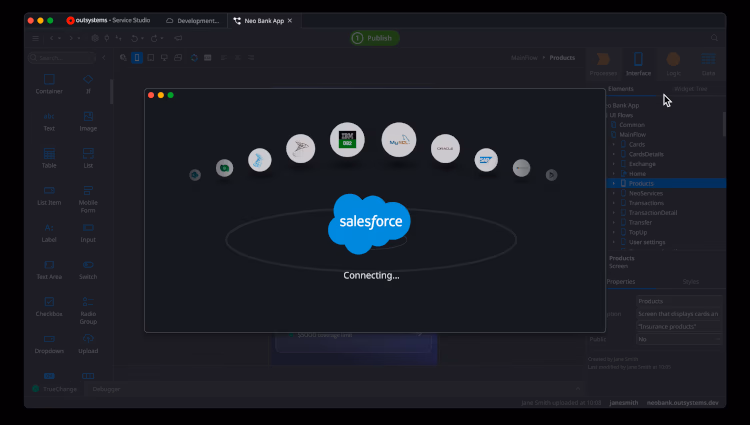This screenshot has height=425, width=750.
Task: Expand the Transactions screen node
Action: pyautogui.click(x=614, y=203)
